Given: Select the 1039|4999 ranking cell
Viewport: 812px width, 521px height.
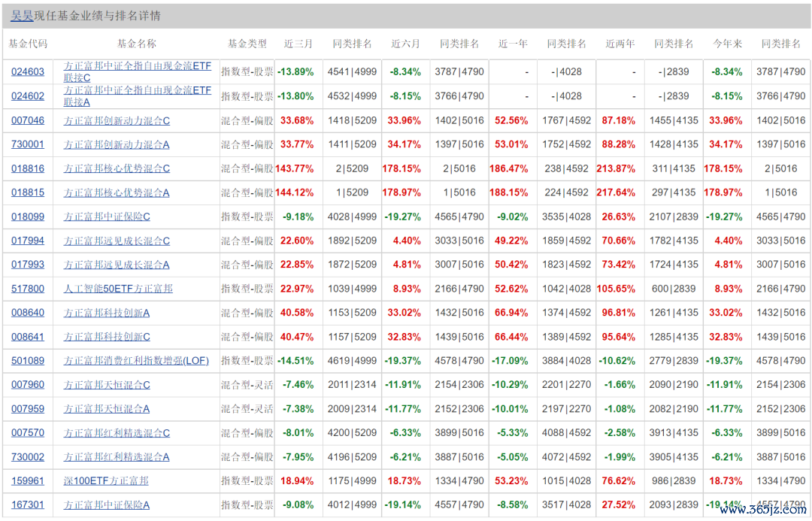Looking at the screenshot, I should click(x=352, y=289).
